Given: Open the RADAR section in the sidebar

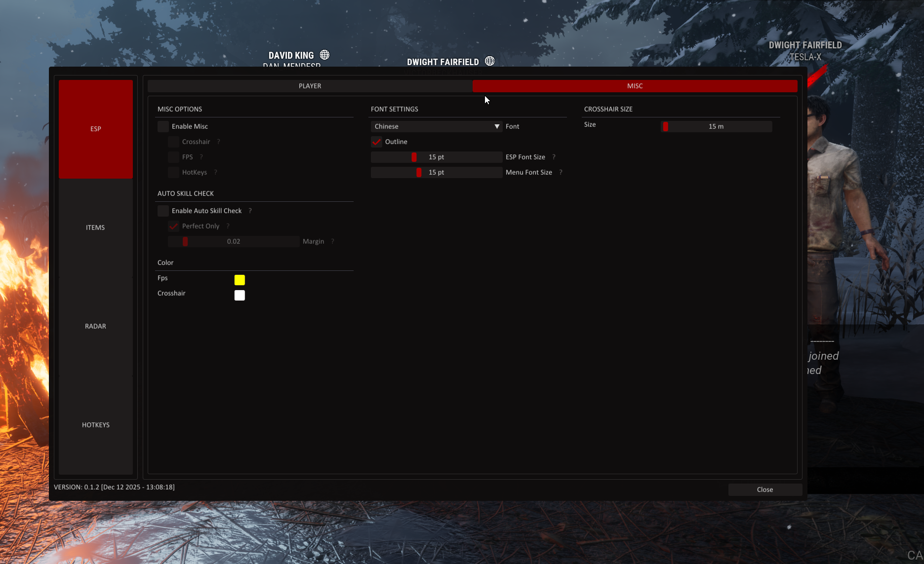Looking at the screenshot, I should click(x=95, y=326).
